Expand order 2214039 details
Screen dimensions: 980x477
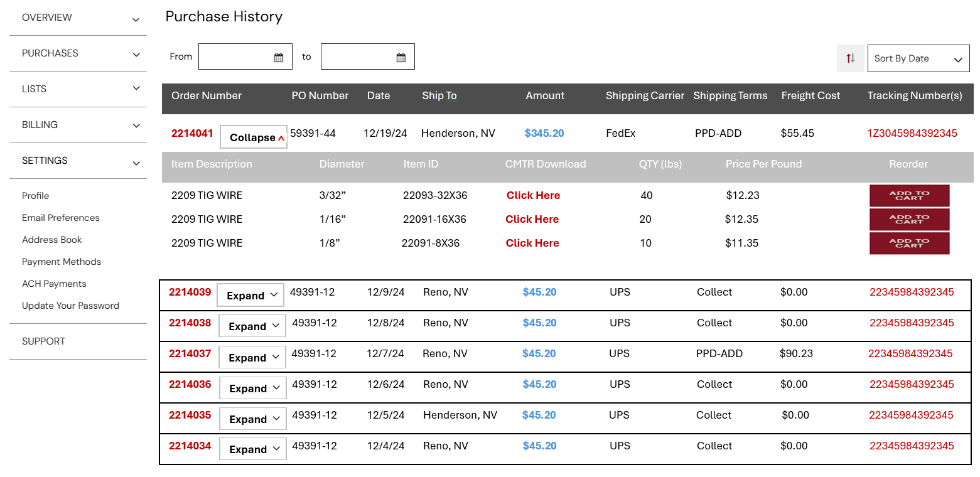point(250,296)
